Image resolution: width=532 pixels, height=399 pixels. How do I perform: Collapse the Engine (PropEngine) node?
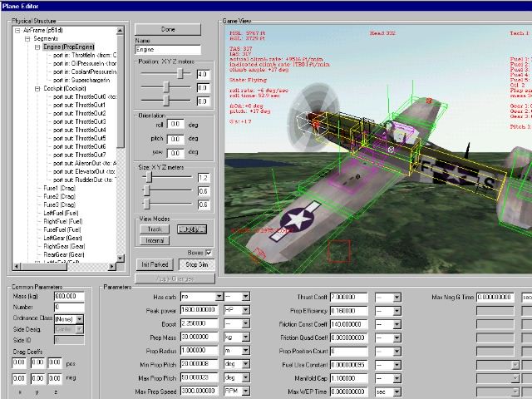click(x=37, y=47)
